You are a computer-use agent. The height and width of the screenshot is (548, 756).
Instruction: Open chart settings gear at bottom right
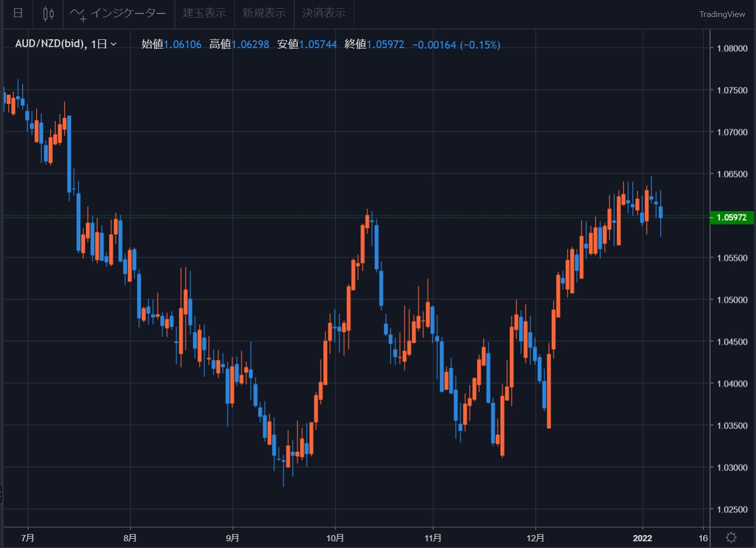tap(731, 537)
